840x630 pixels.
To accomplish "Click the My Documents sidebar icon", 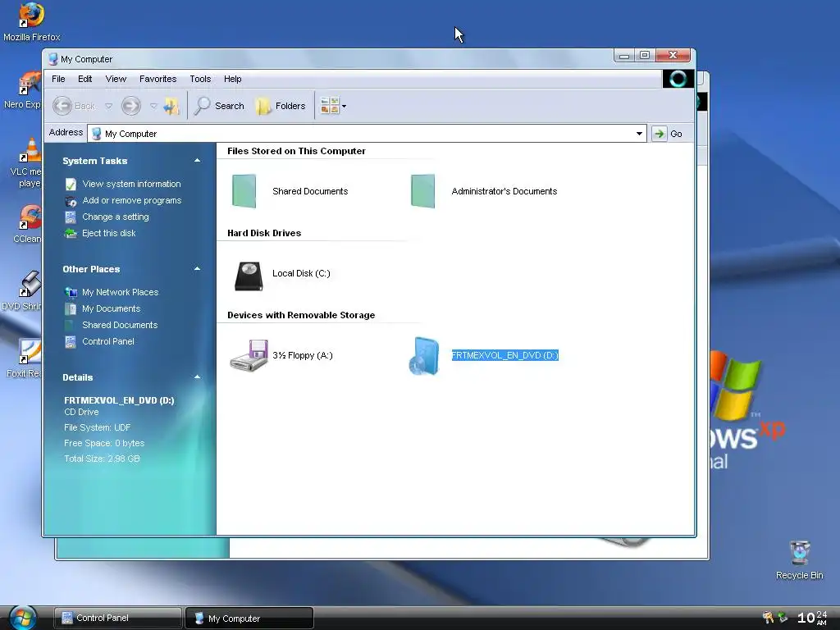I will 71,308.
